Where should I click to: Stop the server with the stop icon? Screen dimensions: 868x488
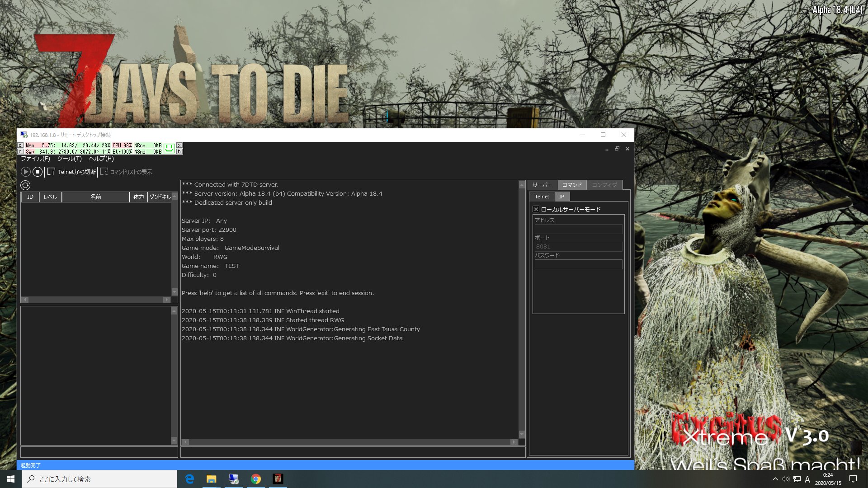click(x=38, y=172)
